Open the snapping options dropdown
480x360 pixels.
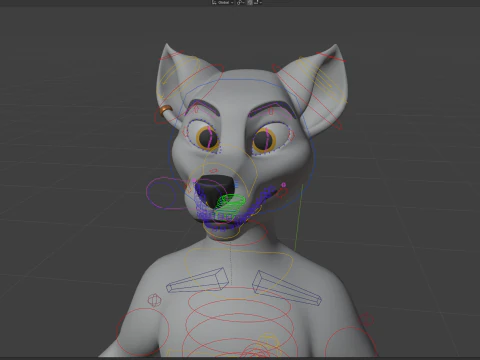coord(258,2)
